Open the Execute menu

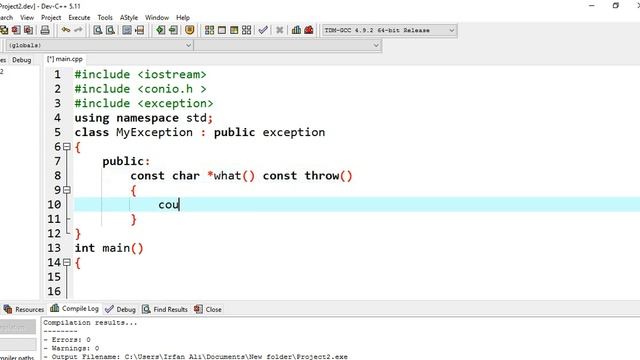click(x=79, y=18)
